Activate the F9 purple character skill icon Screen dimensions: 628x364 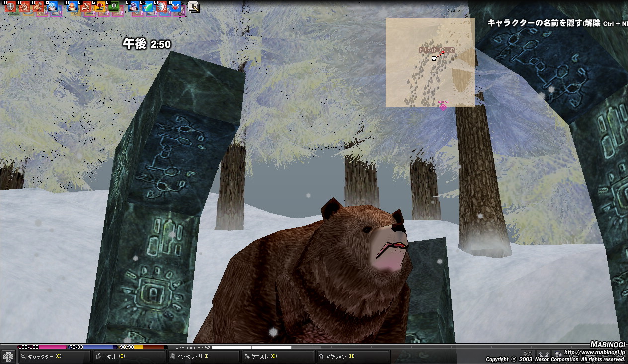pyautogui.click(x=134, y=7)
